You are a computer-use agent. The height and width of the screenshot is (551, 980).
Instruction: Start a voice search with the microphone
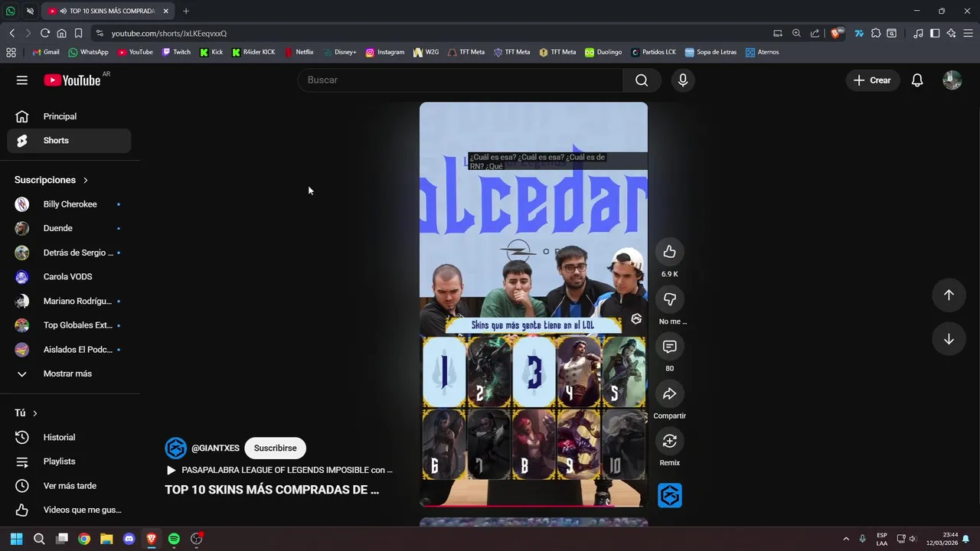coord(683,80)
